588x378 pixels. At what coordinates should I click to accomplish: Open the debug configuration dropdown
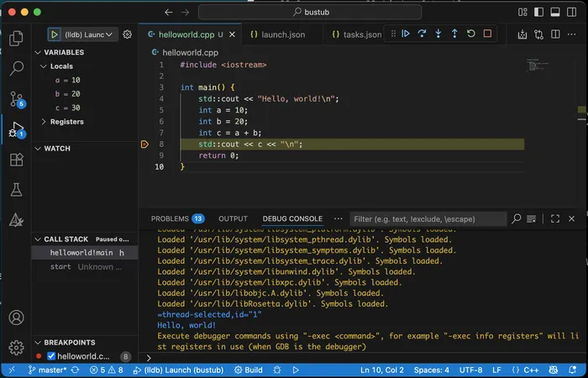pos(89,34)
